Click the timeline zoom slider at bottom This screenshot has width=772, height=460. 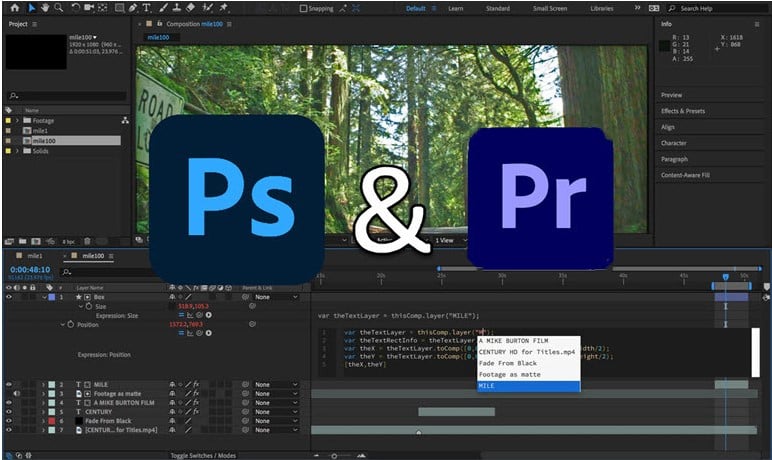[x=334, y=456]
